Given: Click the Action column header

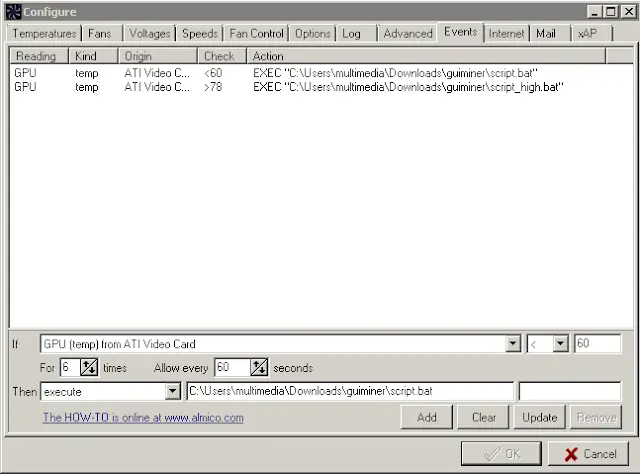Looking at the screenshot, I should (x=426, y=56).
